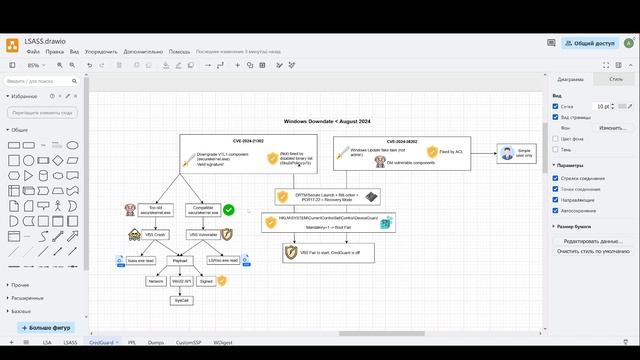Collapse the toolbar with chevron at right

point(631,65)
